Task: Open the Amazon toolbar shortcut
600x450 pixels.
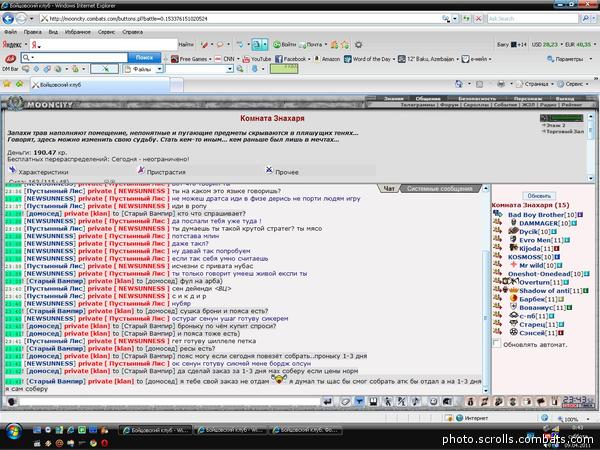Action: (x=327, y=59)
